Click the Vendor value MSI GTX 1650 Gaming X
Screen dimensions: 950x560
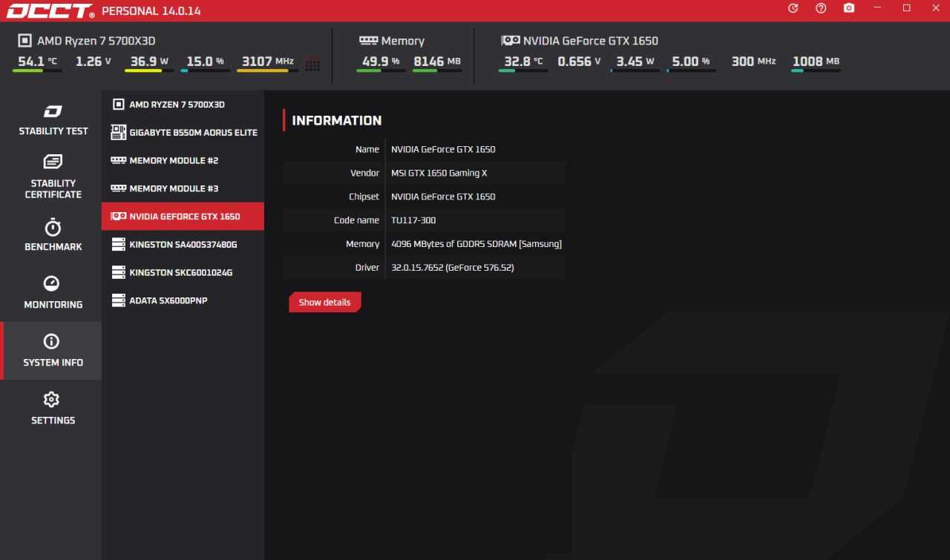[439, 173]
